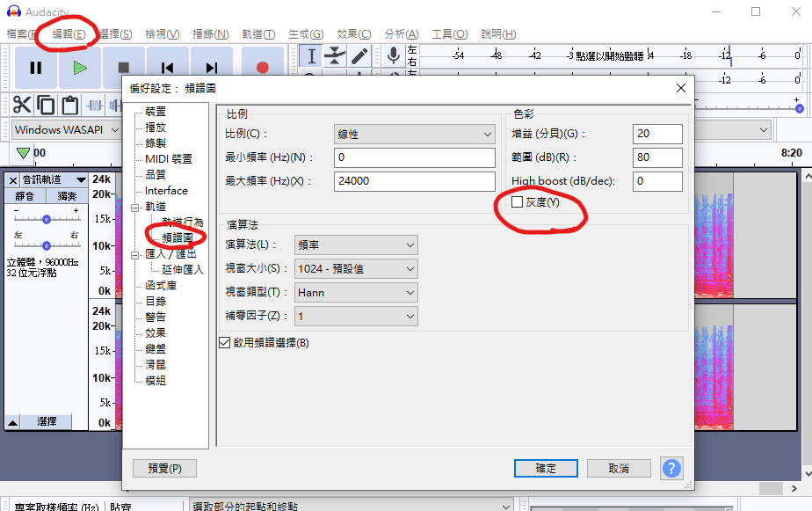Click the Copy icon in edit toolbar
812x511 pixels.
point(46,105)
